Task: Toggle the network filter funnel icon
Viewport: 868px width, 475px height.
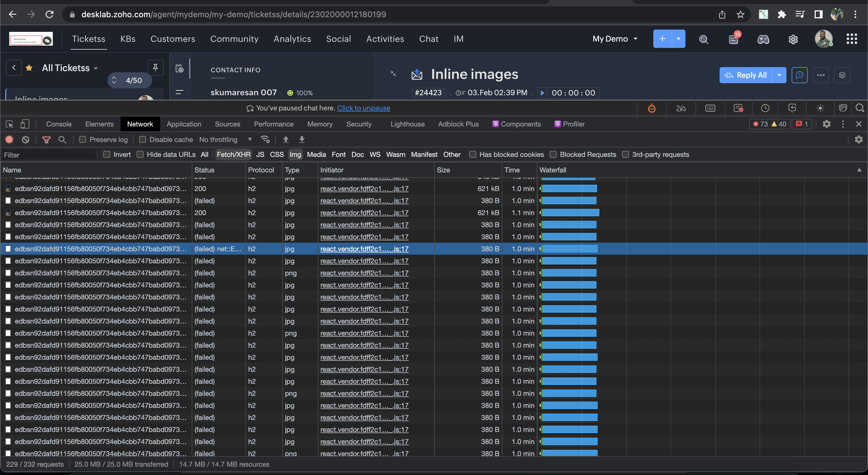Action: pos(46,139)
